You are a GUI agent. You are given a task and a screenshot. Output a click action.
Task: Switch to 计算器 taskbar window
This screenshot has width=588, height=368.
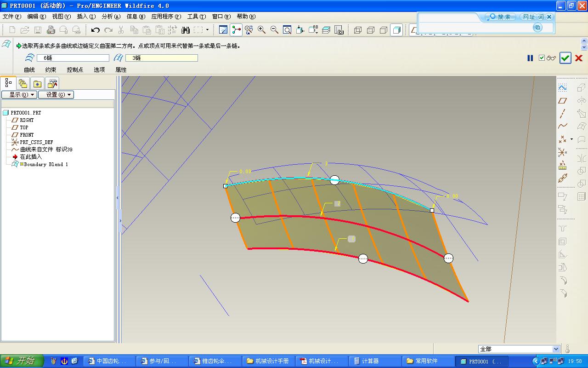tap(375, 361)
